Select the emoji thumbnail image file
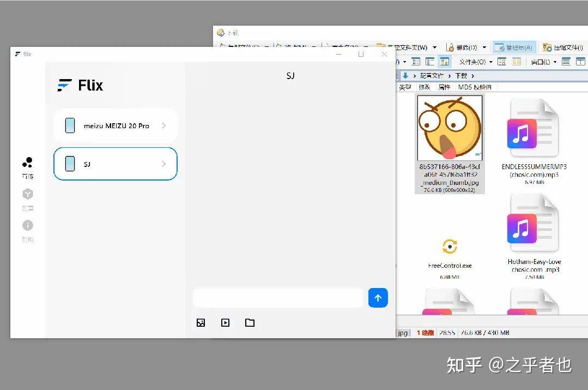The width and height of the screenshot is (588, 390). point(450,128)
